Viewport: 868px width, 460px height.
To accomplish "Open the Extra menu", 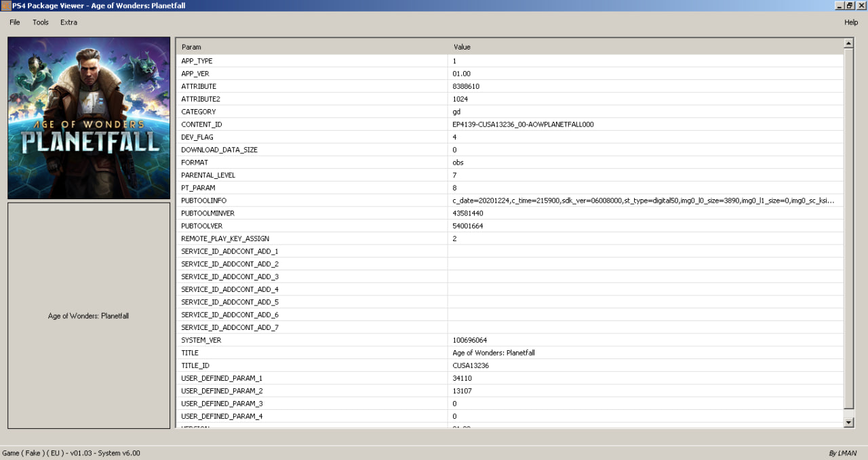I will click(68, 22).
